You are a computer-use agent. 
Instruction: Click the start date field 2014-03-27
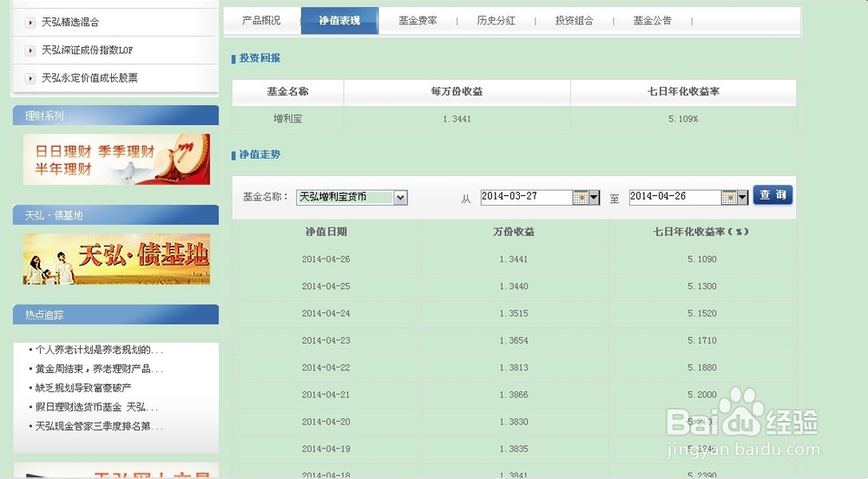click(527, 197)
